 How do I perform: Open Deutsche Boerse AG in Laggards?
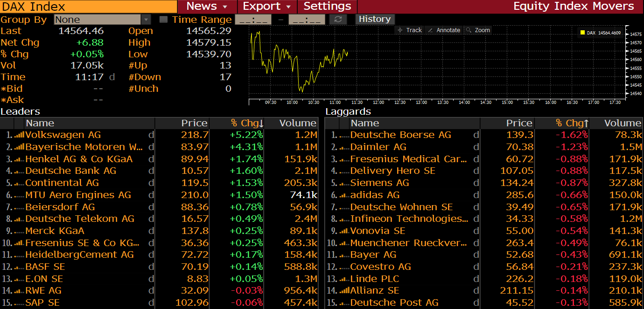click(400, 135)
